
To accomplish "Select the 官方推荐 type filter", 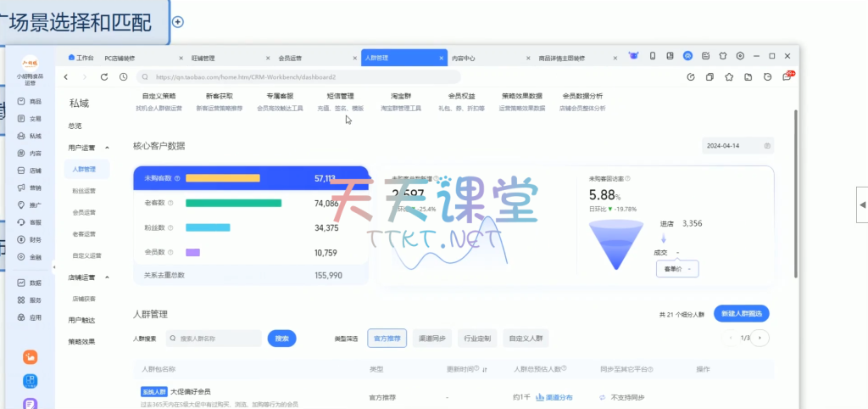I will 387,339.
